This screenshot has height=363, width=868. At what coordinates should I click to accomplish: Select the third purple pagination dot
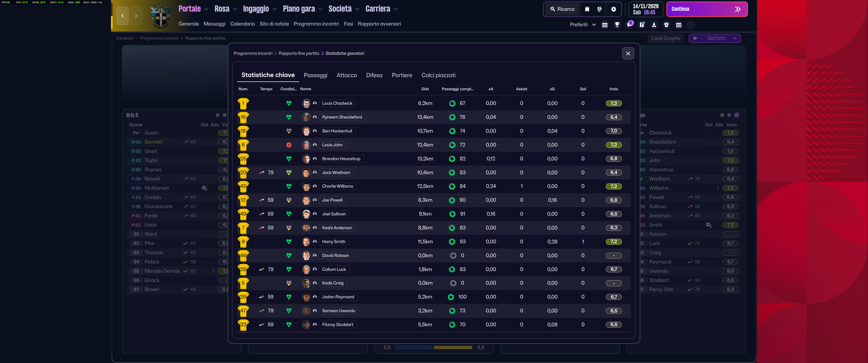(737, 115)
